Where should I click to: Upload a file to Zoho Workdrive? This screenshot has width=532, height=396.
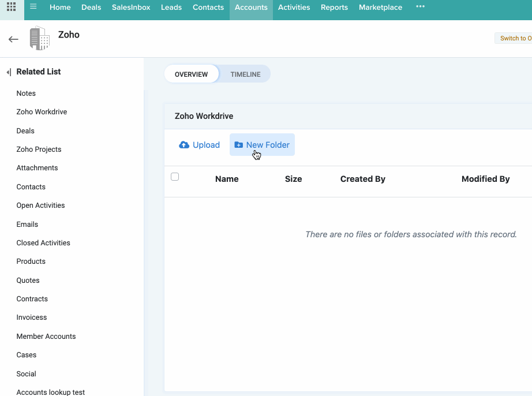(200, 145)
